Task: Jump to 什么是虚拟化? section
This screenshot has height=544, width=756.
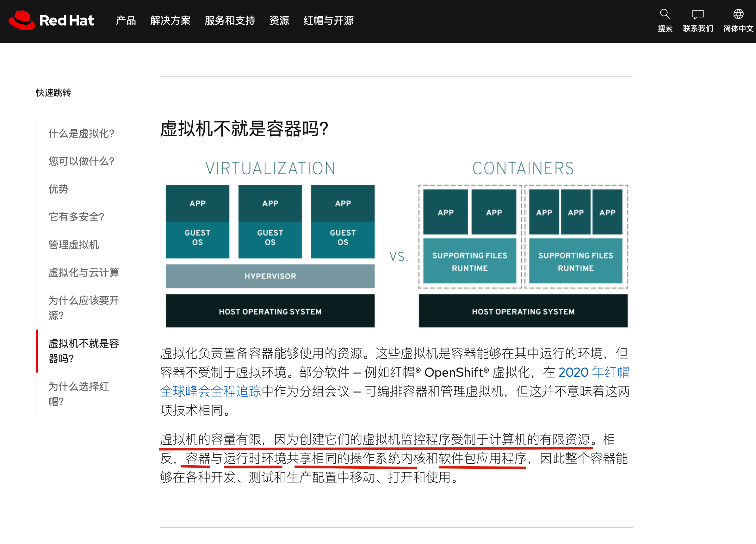Action: point(81,133)
